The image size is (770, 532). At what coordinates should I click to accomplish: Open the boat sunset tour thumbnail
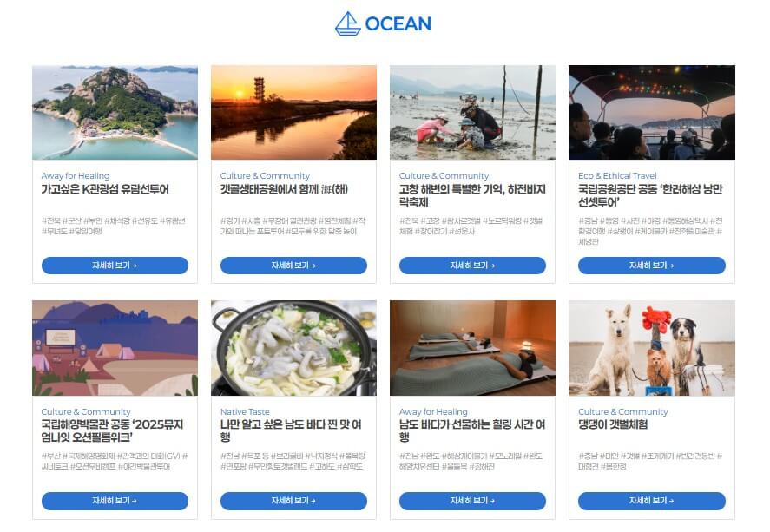point(652,112)
